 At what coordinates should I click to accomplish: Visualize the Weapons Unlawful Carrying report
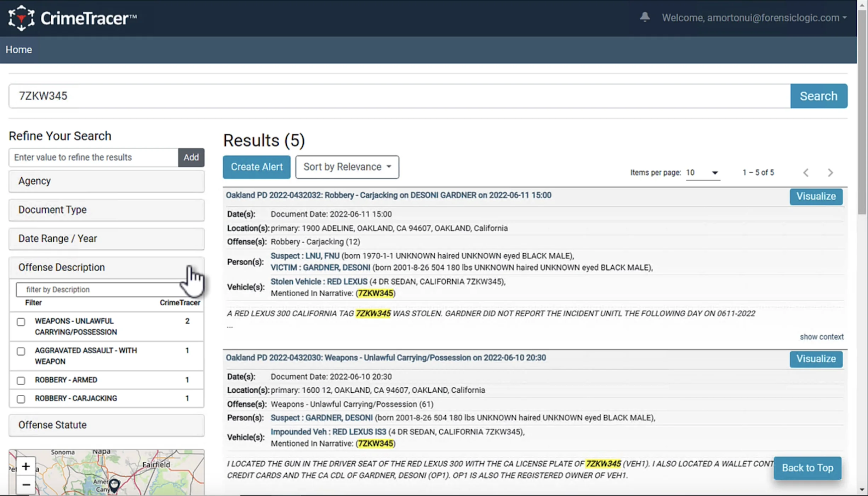click(816, 359)
